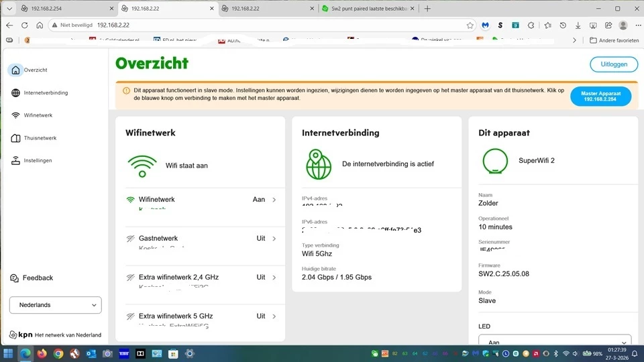Go back with browser back arrow
Viewport: 644px width, 362px height.
(x=9, y=25)
